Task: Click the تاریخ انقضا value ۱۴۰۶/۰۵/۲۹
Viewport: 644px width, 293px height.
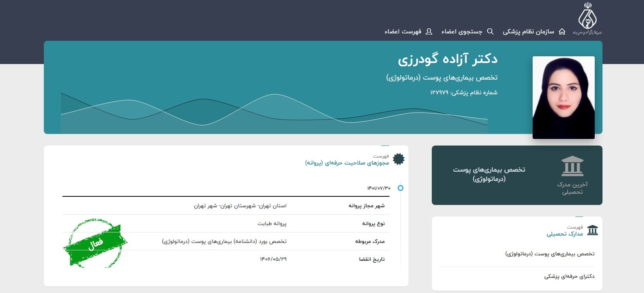Action: click(x=273, y=259)
